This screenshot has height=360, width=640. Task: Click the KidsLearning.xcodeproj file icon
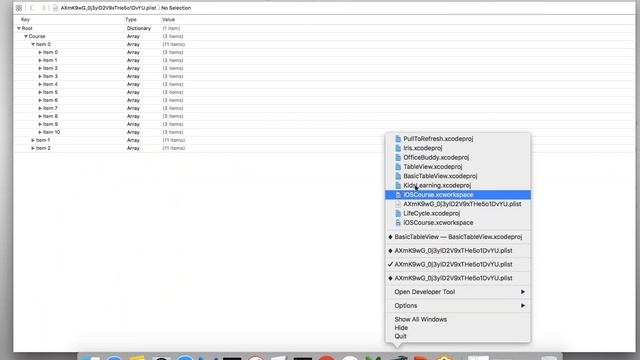[398, 185]
